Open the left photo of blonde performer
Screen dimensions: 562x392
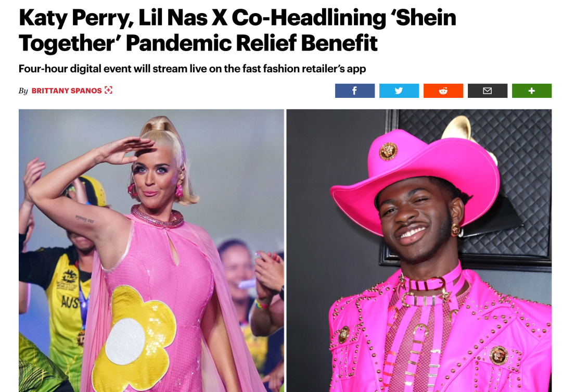click(x=151, y=251)
